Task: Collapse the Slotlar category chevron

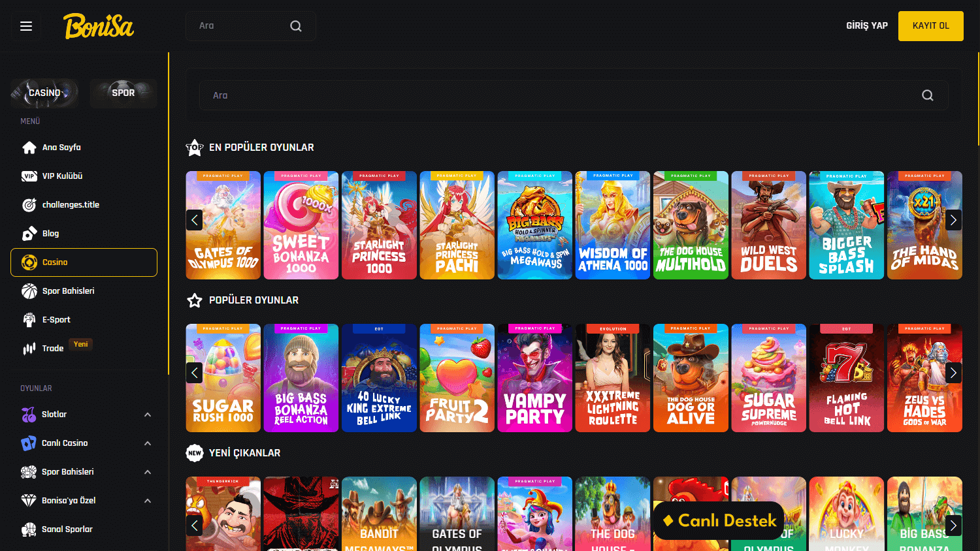Action: coord(148,414)
